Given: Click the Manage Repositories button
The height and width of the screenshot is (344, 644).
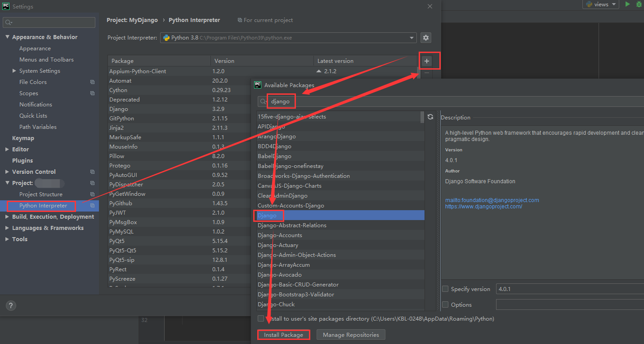Looking at the screenshot, I should pyautogui.click(x=351, y=335).
